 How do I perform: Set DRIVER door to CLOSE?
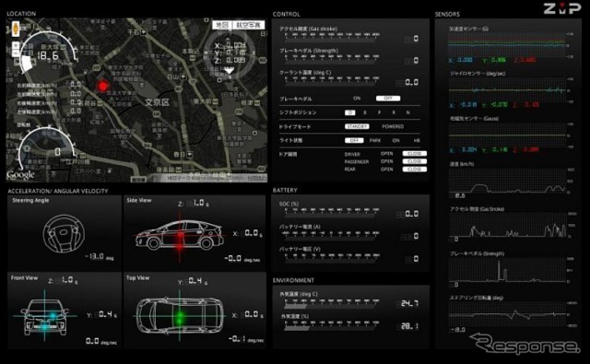click(x=414, y=153)
